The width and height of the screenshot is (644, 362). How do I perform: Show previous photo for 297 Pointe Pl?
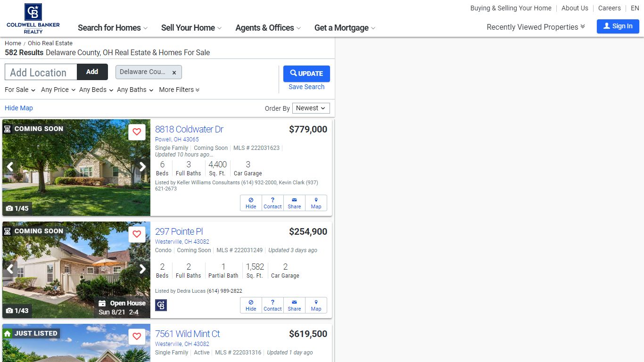click(x=10, y=269)
